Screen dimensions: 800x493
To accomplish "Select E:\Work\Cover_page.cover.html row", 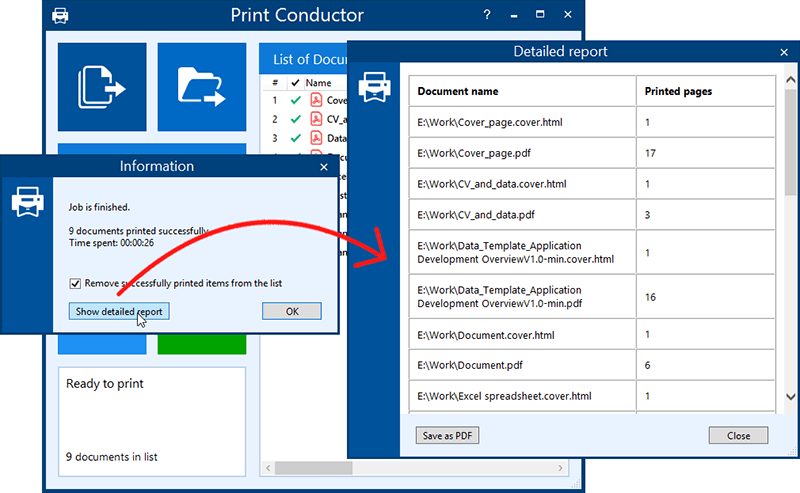I will tap(592, 122).
